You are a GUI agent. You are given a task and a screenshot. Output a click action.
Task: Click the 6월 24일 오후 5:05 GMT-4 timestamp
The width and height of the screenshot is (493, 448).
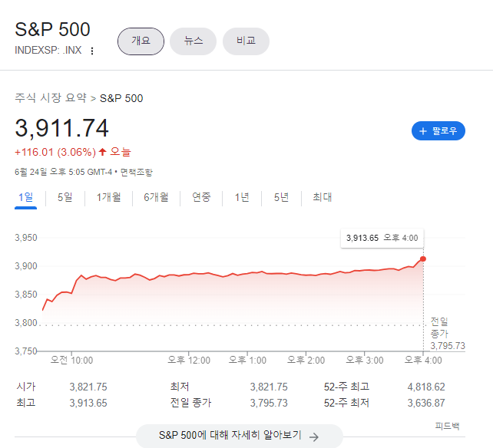(x=63, y=172)
